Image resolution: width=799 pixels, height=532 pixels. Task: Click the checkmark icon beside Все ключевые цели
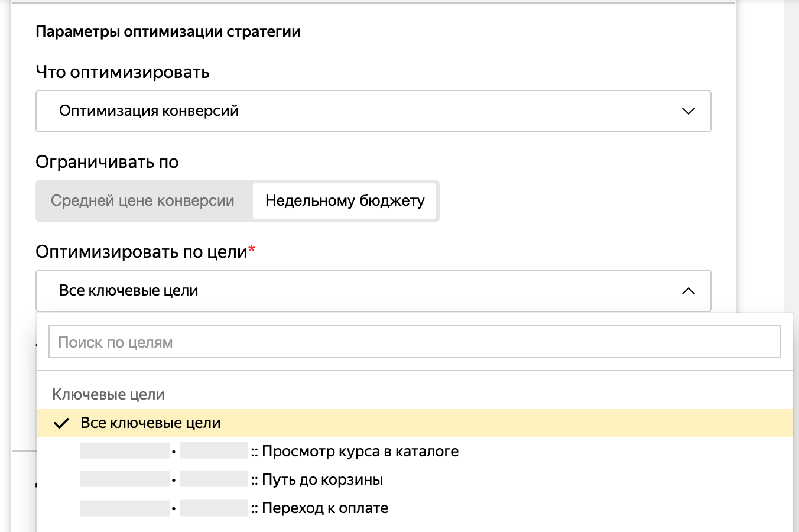pyautogui.click(x=61, y=423)
